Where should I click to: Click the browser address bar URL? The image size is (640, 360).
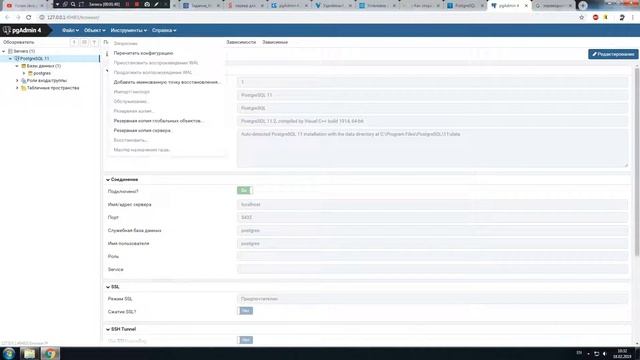[73, 18]
